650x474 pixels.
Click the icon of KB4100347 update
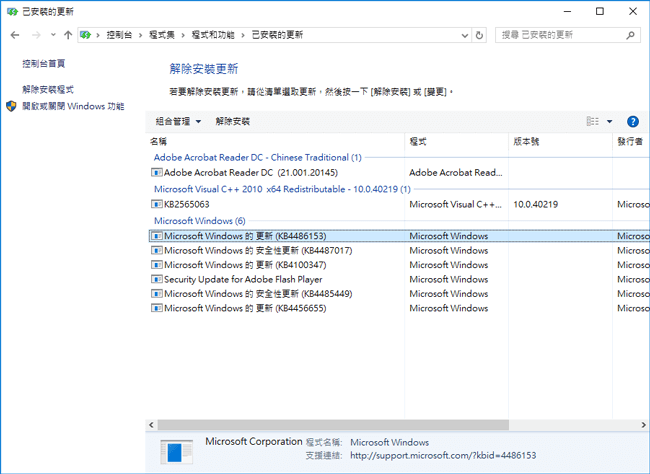(157, 265)
